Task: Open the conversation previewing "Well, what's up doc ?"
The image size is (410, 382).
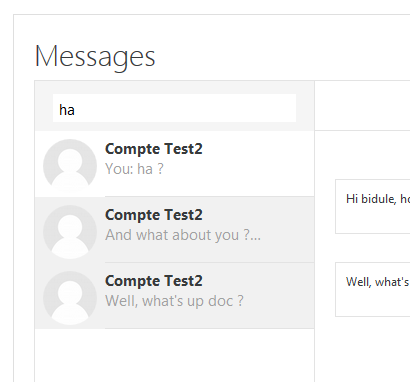Action: click(x=174, y=296)
